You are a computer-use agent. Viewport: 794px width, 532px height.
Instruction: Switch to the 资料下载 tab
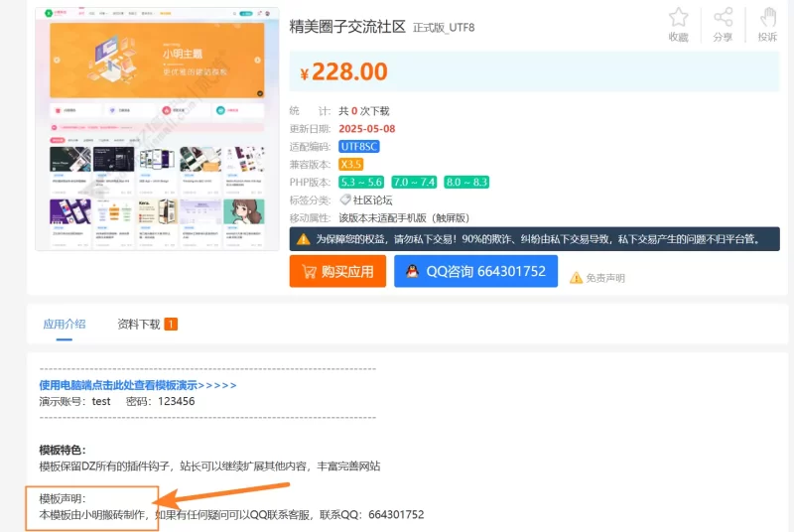[x=139, y=324]
